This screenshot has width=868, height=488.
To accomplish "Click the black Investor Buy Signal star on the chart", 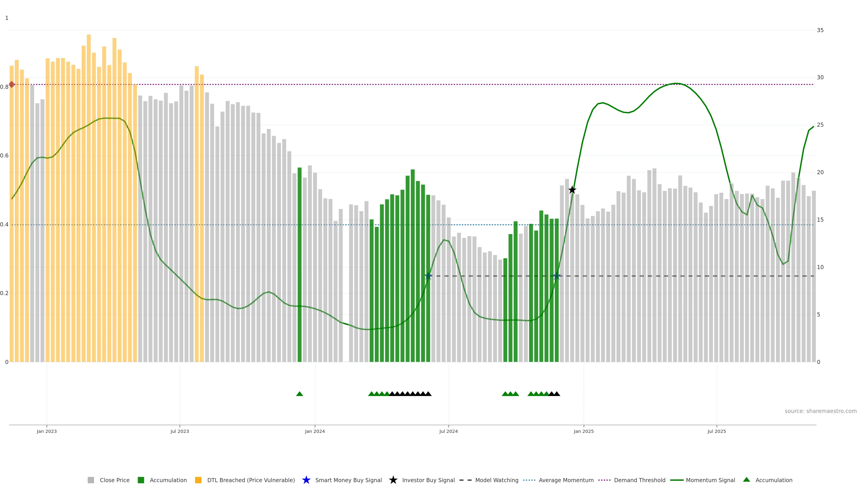I will (x=572, y=190).
